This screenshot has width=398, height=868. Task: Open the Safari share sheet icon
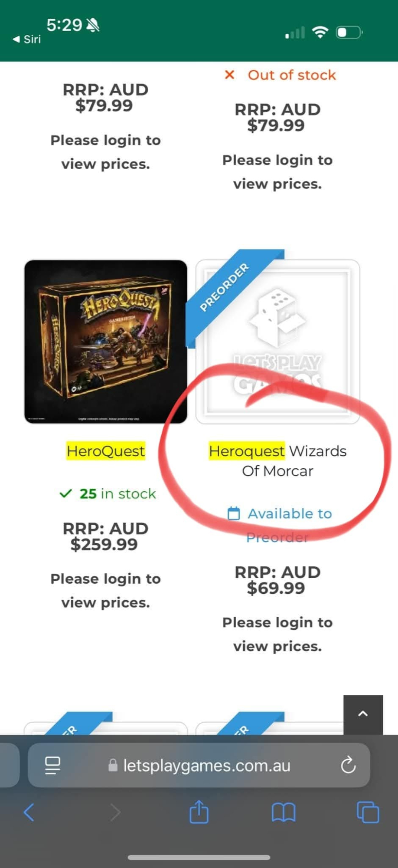[x=199, y=811]
